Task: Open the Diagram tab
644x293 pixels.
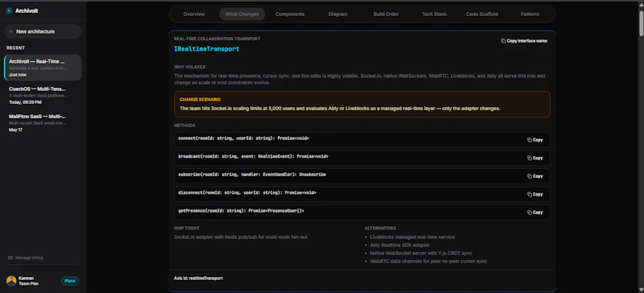Action: (x=338, y=14)
